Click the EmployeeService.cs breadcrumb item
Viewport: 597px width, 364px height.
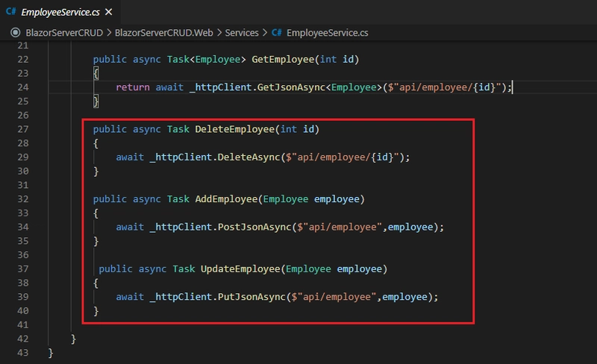click(x=327, y=33)
